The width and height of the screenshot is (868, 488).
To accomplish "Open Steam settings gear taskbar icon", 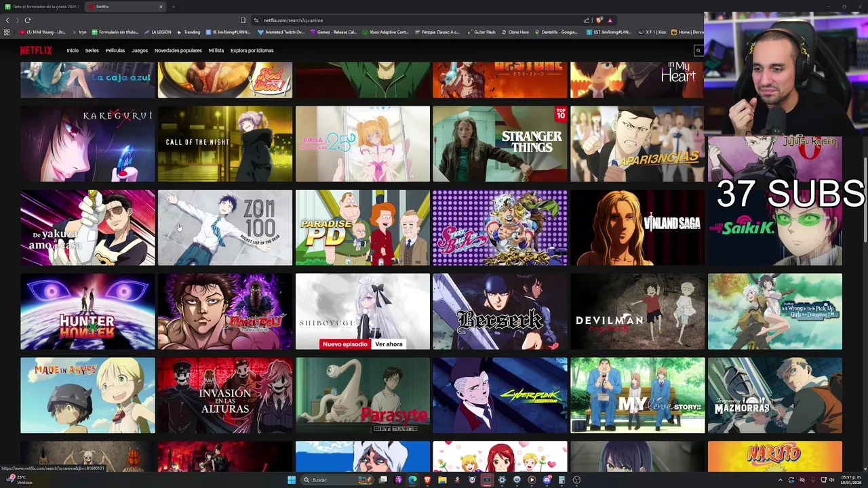I will [502, 480].
